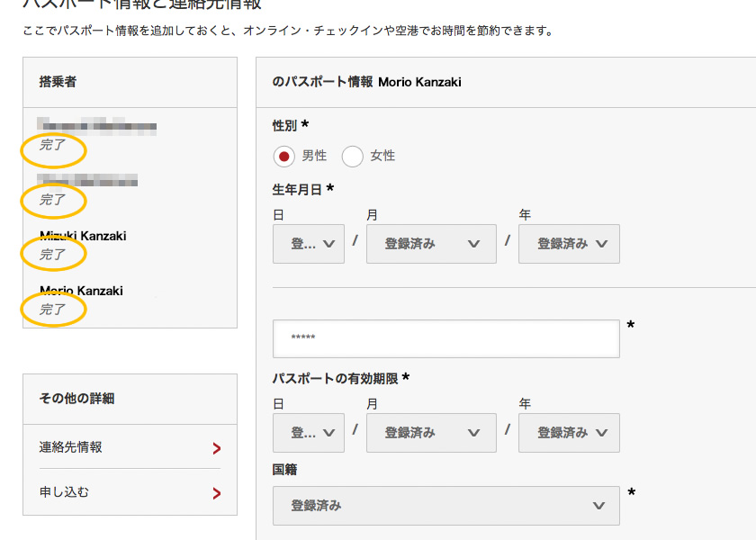The height and width of the screenshot is (540, 756).
Task: Open passport expiry 月 dropdown
Action: point(431,433)
